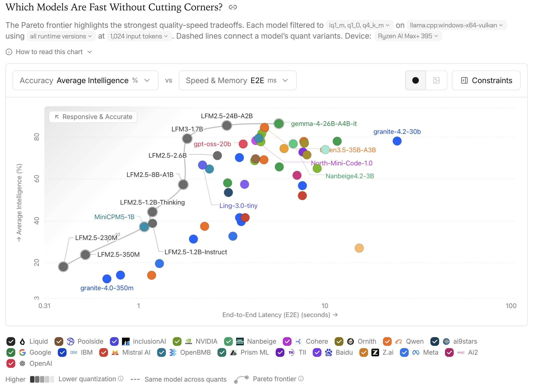Screen dimensions: 533x392
Task: Open the Ryzen AI Max+ 395 device selector
Action: 408,36
